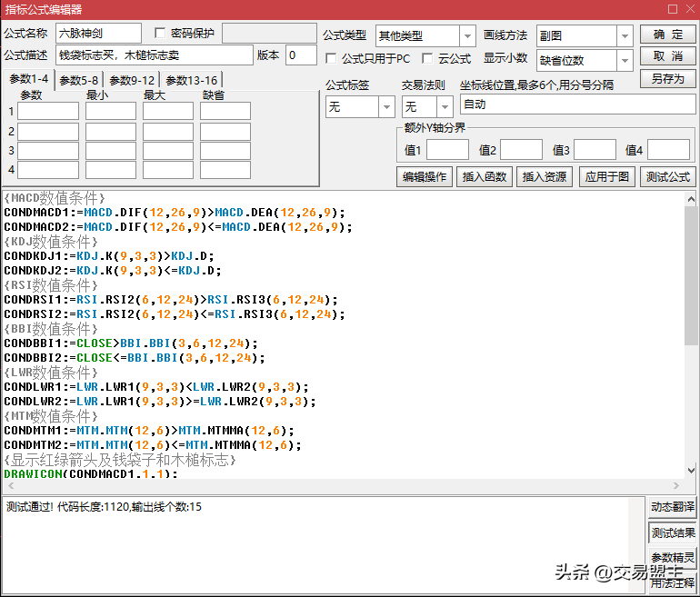The width and height of the screenshot is (700, 597).
Task: Click the 取消 button
Action: 668,56
